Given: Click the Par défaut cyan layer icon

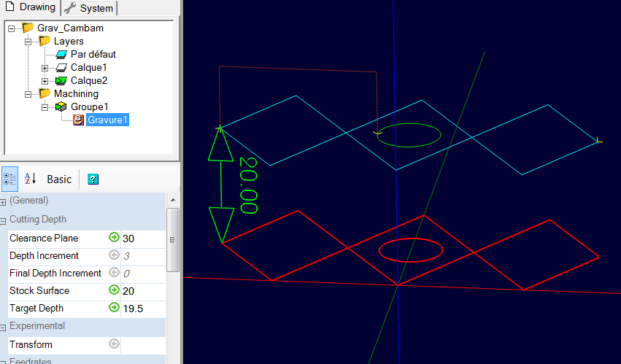Looking at the screenshot, I should pos(61,54).
